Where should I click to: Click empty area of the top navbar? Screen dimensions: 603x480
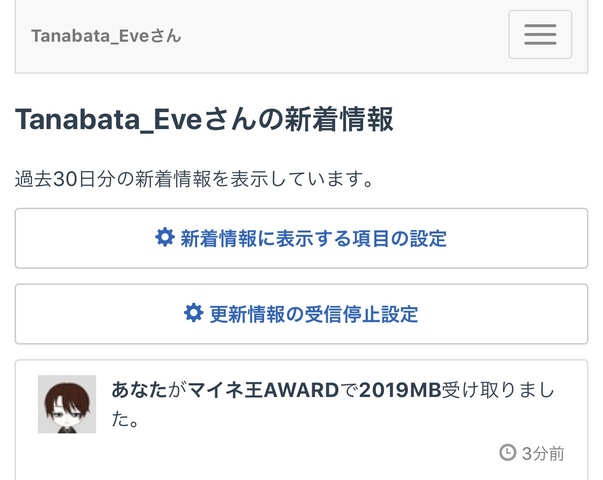340,36
